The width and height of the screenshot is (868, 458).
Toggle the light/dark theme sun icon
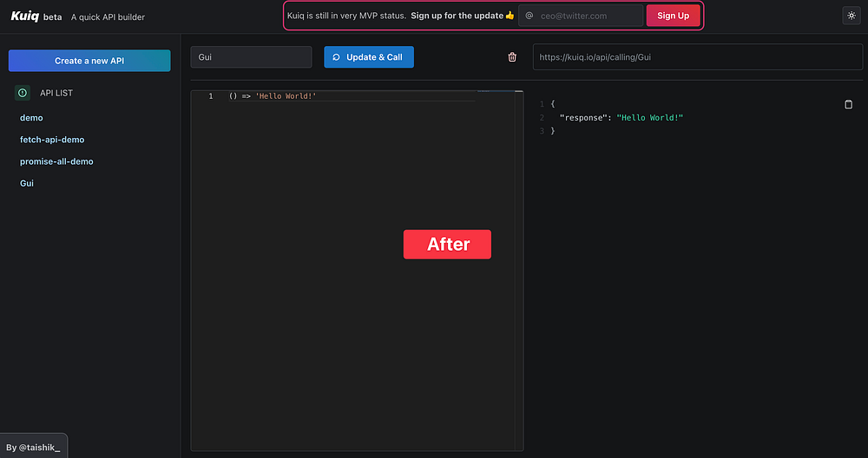click(852, 16)
